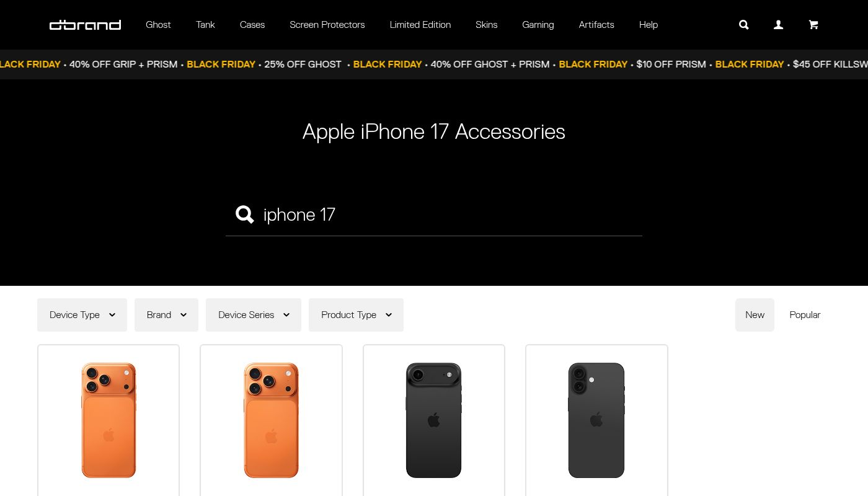Click the iphone 17 search field
The height and width of the screenshot is (496, 868).
(x=434, y=215)
